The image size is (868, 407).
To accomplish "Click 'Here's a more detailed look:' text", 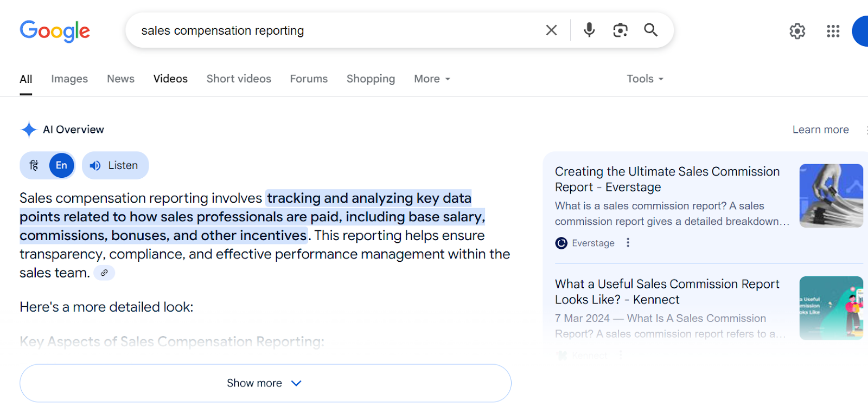I will coord(106,307).
